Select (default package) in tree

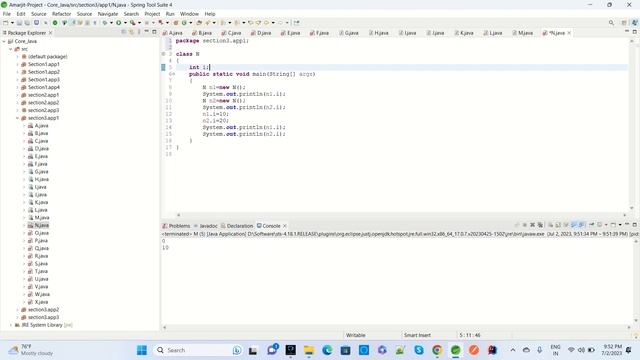pos(48,57)
